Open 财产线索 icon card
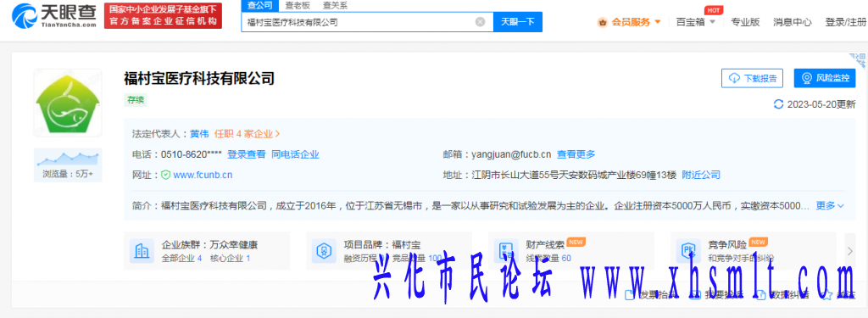This screenshot has height=318, width=868. pyautogui.click(x=506, y=250)
